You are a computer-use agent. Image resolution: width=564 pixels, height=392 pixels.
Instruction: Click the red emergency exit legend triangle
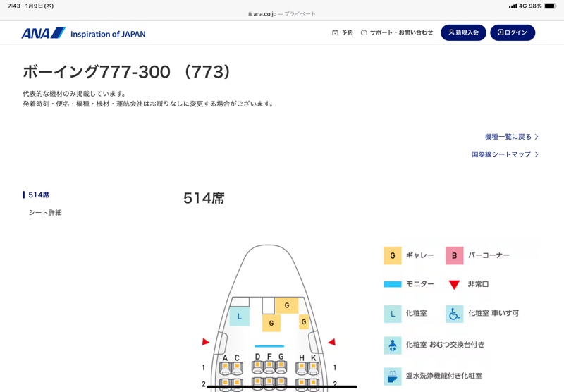[454, 284]
